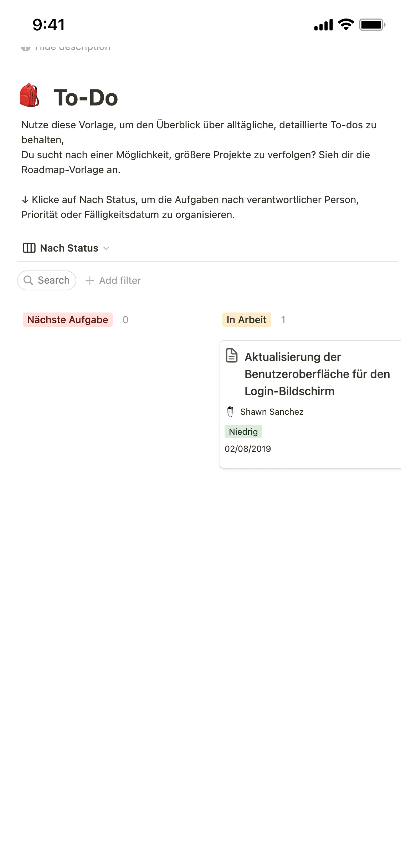The height and width of the screenshot is (868, 401).
Task: Click the red backpack page icon
Action: tap(29, 95)
